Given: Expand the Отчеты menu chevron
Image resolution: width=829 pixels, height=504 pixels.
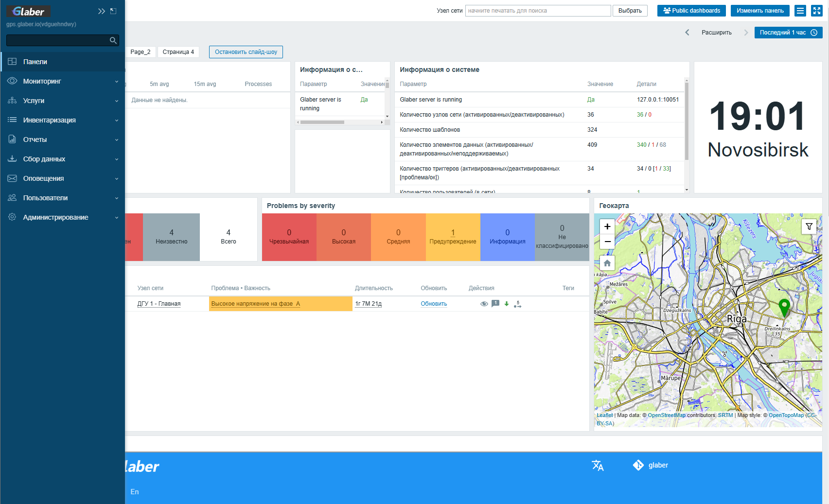Looking at the screenshot, I should (117, 140).
